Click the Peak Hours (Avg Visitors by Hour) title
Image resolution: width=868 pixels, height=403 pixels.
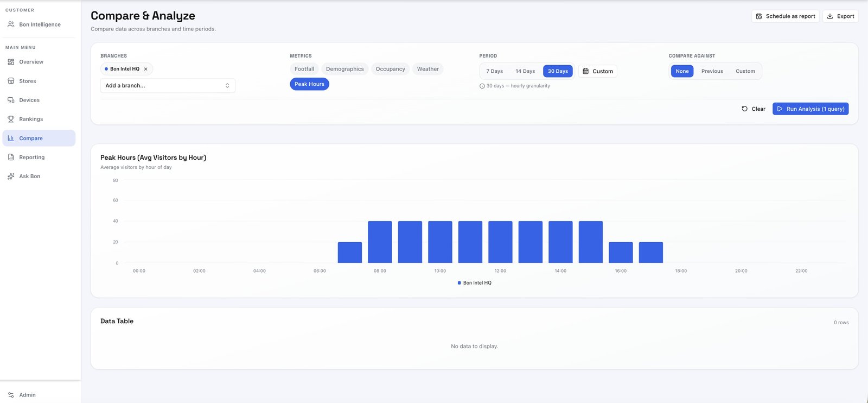click(x=153, y=158)
